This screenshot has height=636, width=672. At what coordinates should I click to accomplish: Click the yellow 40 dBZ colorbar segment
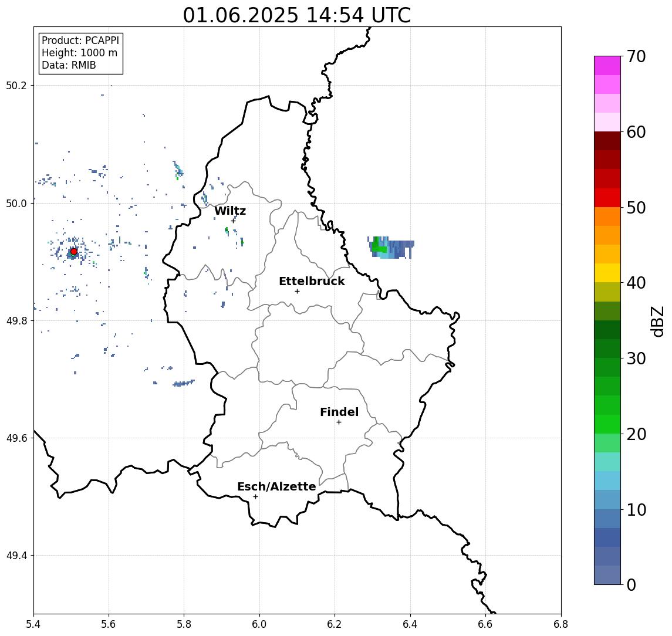(x=607, y=273)
